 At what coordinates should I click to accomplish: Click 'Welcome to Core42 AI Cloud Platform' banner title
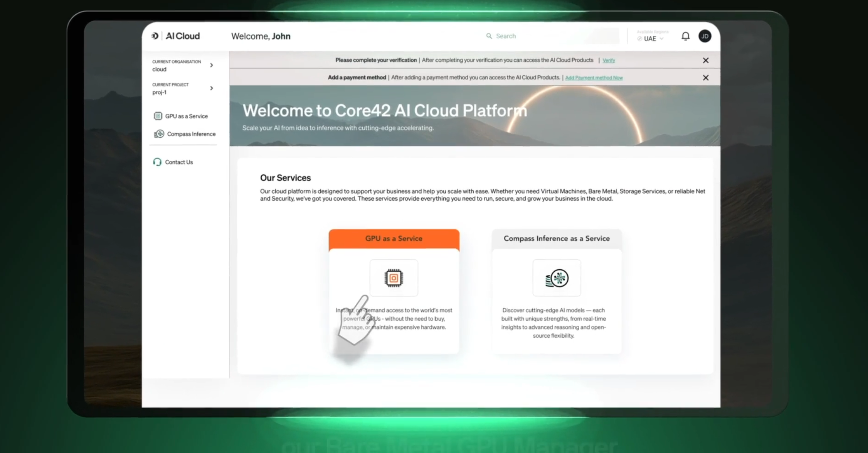tap(385, 111)
